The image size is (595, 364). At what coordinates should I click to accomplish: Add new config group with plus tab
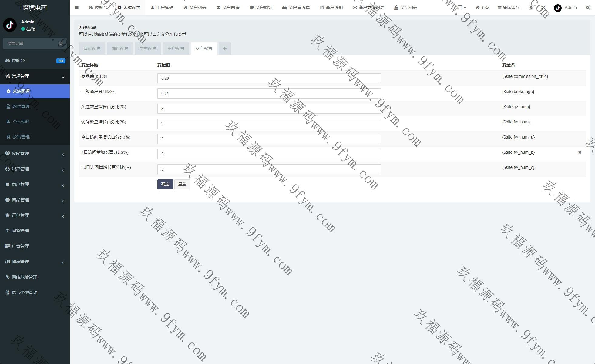225,48
